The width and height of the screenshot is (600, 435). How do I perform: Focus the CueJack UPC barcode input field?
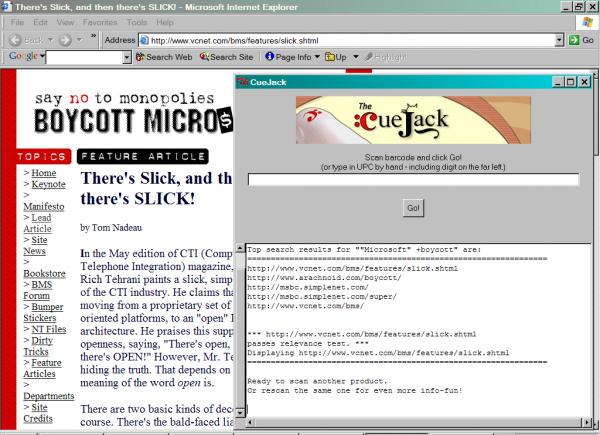coord(413,180)
